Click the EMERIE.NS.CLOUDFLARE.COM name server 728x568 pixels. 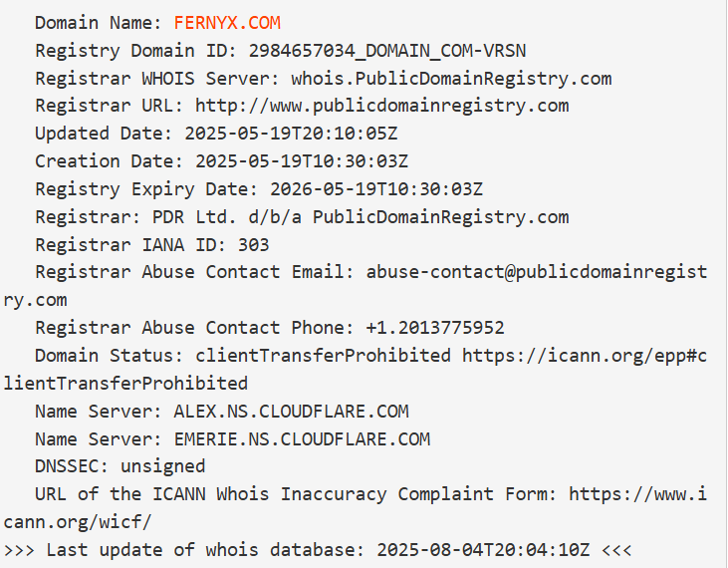[302, 439]
